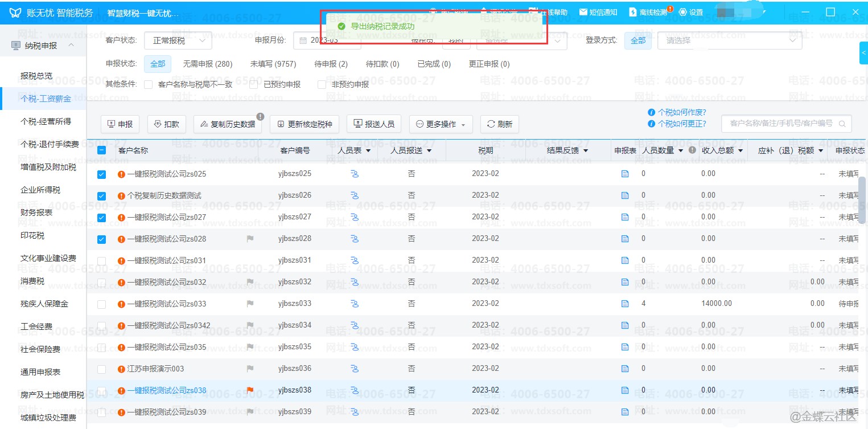868x429 pixels.
Task: Filter by 未填写 (9757) status tab
Action: click(273, 64)
